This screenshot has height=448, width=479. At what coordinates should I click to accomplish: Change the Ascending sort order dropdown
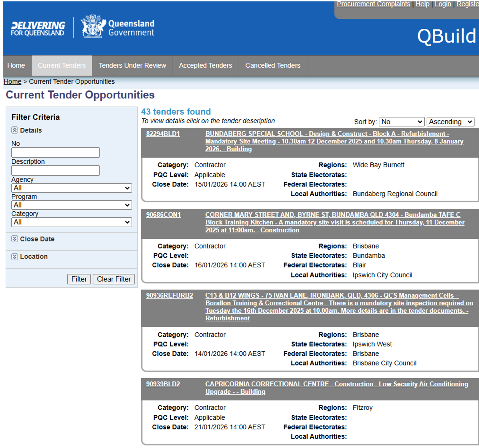450,122
